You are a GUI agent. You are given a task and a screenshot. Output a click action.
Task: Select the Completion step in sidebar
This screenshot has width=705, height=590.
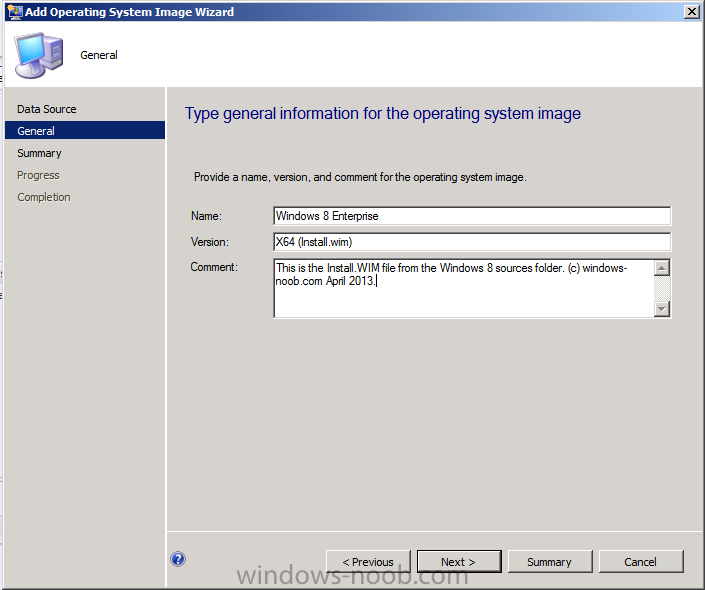(x=44, y=197)
